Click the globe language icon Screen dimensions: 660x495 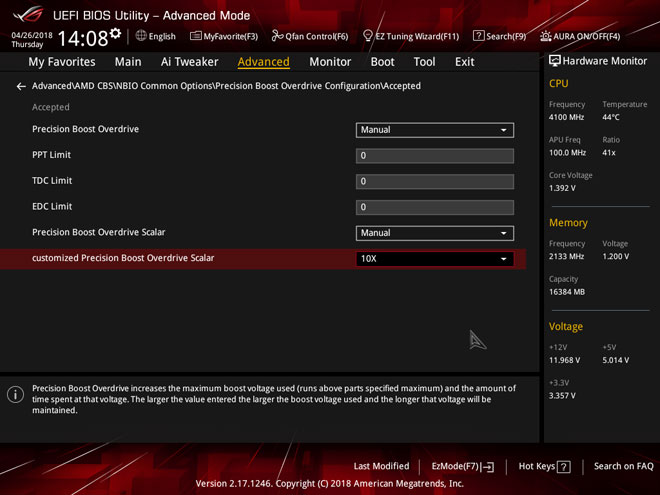coord(141,36)
